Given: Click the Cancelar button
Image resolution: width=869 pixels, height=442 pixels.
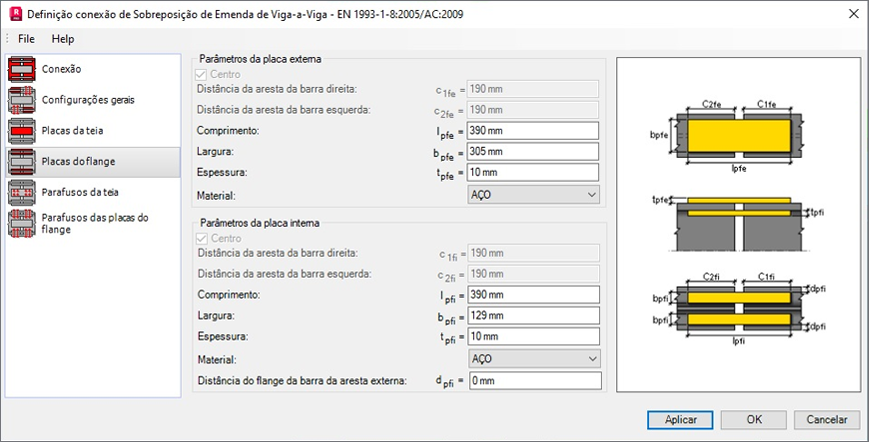Looking at the screenshot, I should click(826, 419).
